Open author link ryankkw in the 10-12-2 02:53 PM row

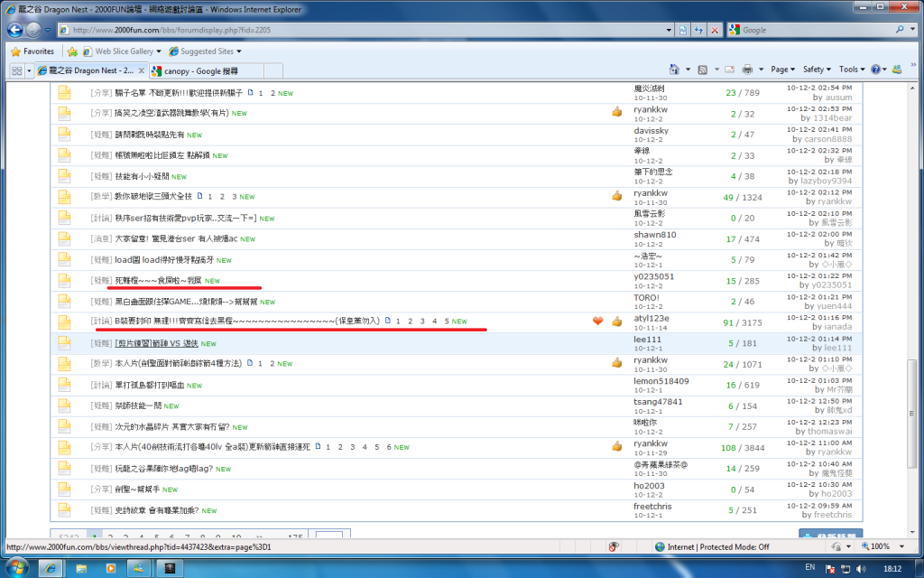[651, 108]
